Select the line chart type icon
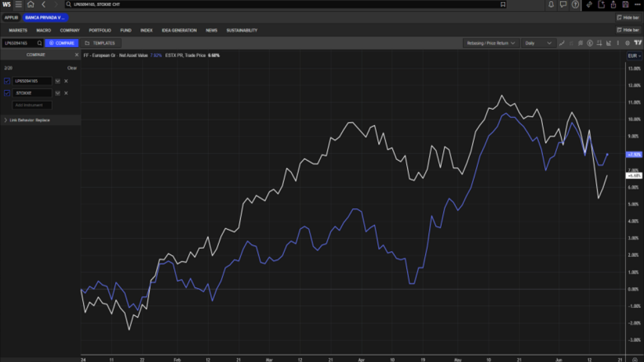 click(x=562, y=43)
